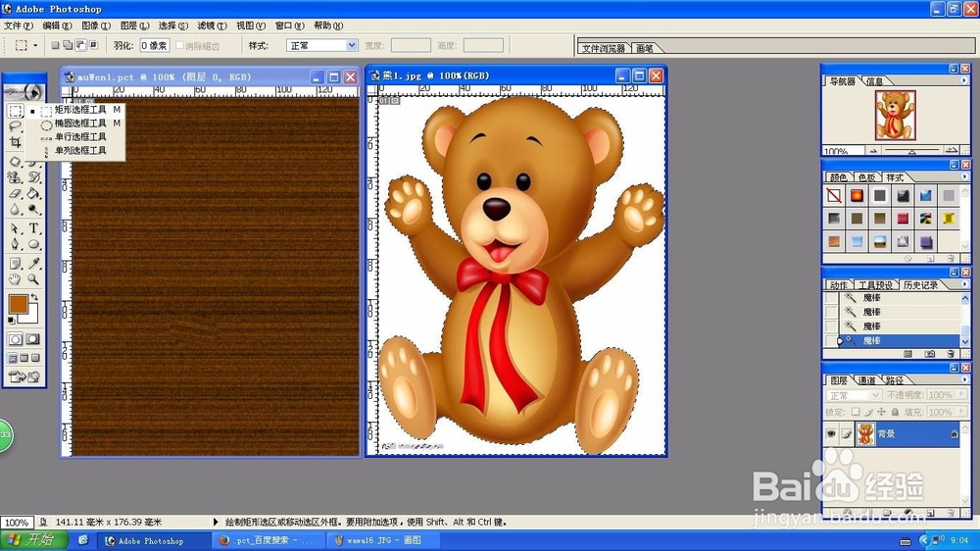Toggle lock transparent pixels checkbox
Image resolution: width=980 pixels, height=551 pixels.
click(x=856, y=412)
